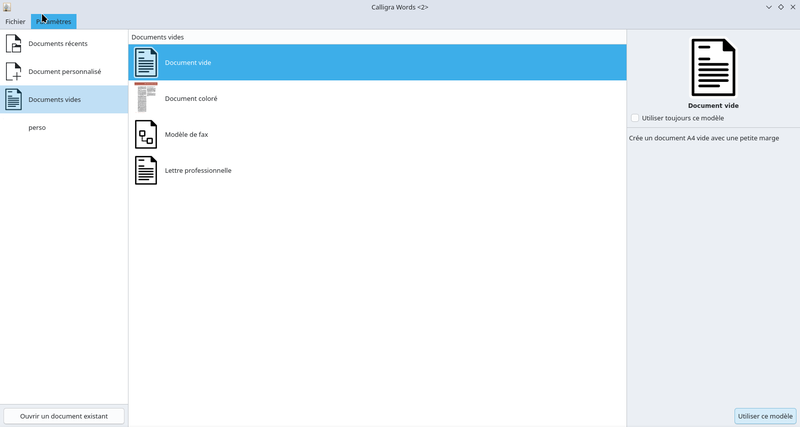Select the Document vide template icon
800x427 pixels.
(146, 63)
